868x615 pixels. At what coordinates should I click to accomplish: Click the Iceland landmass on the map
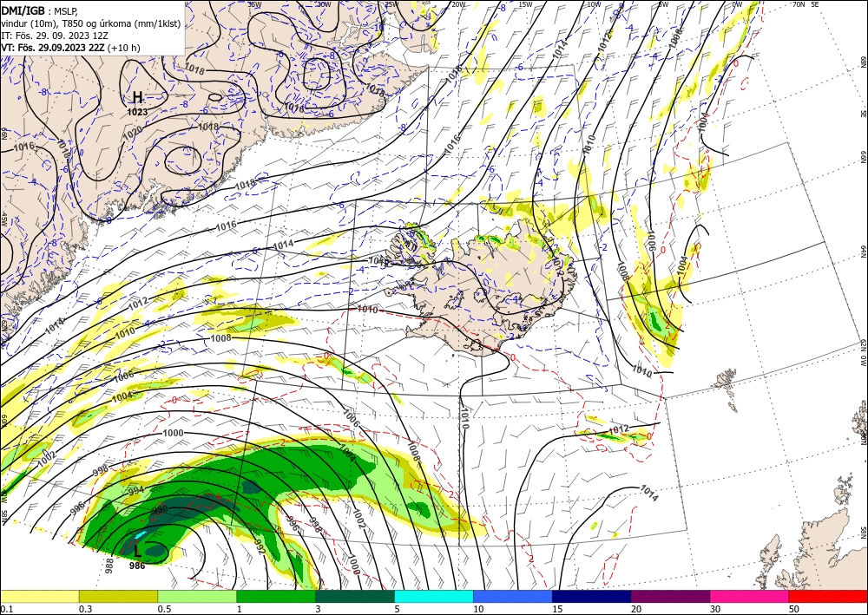click(482, 288)
